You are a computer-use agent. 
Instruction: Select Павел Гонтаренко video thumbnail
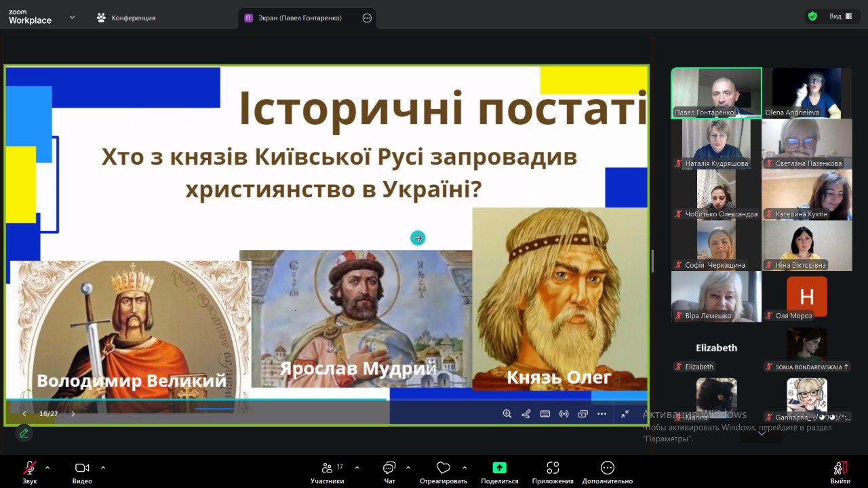click(x=716, y=93)
